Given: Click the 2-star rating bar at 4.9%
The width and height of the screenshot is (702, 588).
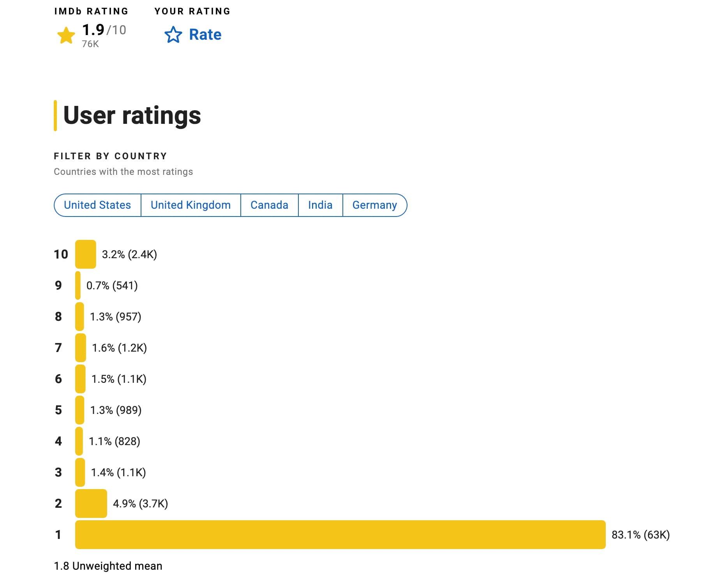Looking at the screenshot, I should pyautogui.click(x=91, y=503).
